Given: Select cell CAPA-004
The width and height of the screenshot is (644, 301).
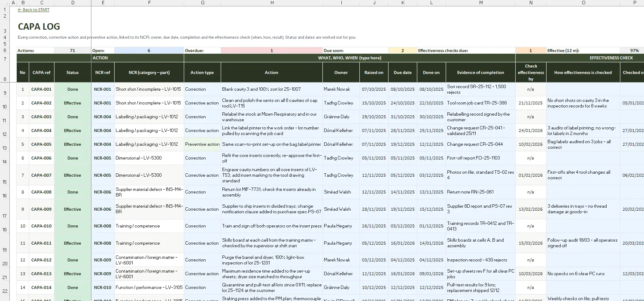Looking at the screenshot, I should click(x=42, y=130).
